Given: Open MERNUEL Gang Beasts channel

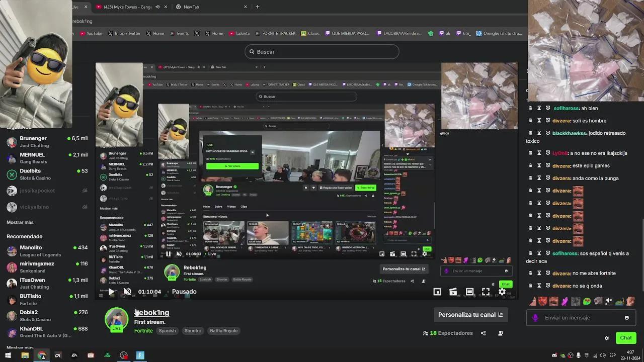Looking at the screenshot, I should click(x=47, y=158).
